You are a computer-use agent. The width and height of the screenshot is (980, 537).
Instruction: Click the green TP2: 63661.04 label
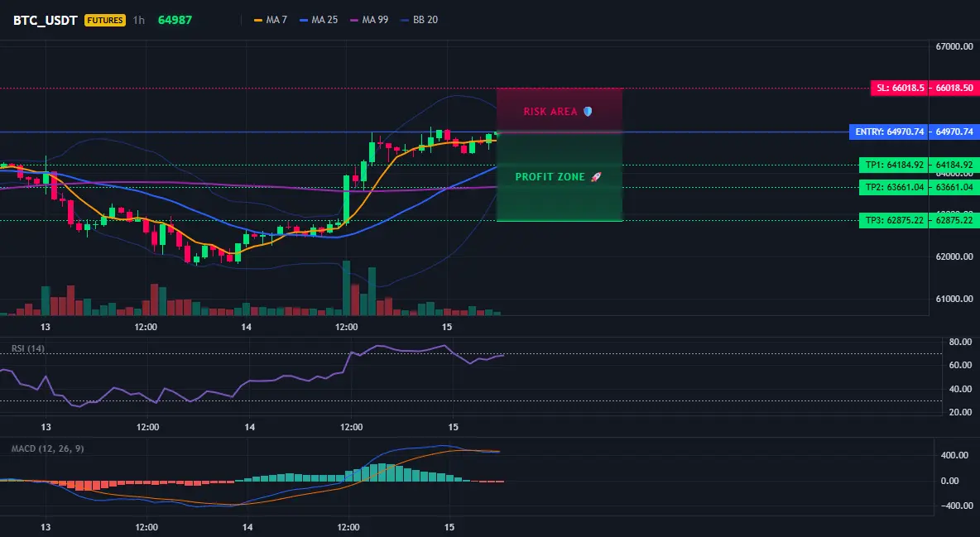(895, 187)
